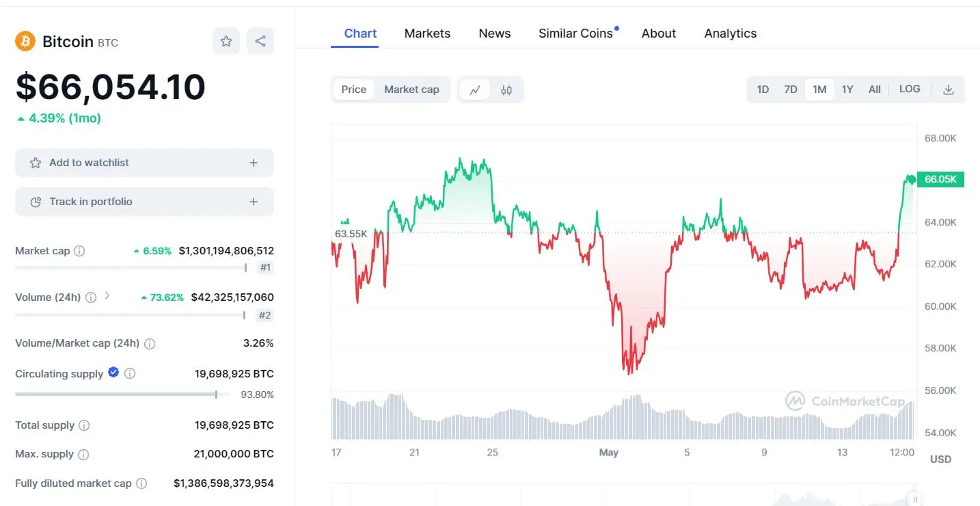Image resolution: width=980 pixels, height=506 pixels.
Task: Set chart range to 7D
Action: [791, 90]
